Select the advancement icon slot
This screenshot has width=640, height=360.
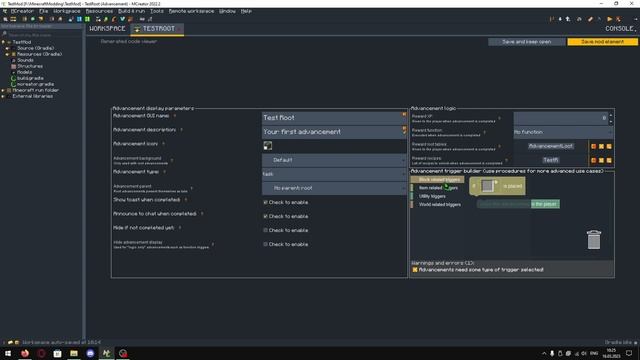coord(267,146)
